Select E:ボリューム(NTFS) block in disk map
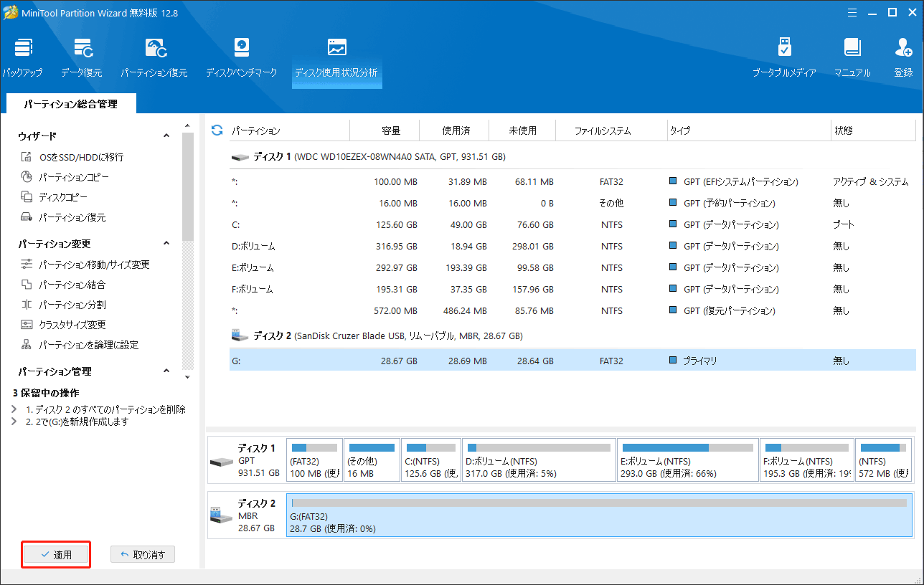The width and height of the screenshot is (924, 585). (x=687, y=460)
